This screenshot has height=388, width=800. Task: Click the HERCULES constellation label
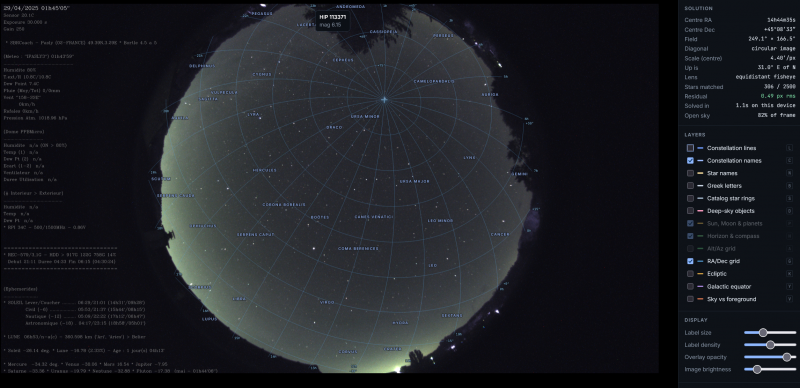[265, 170]
